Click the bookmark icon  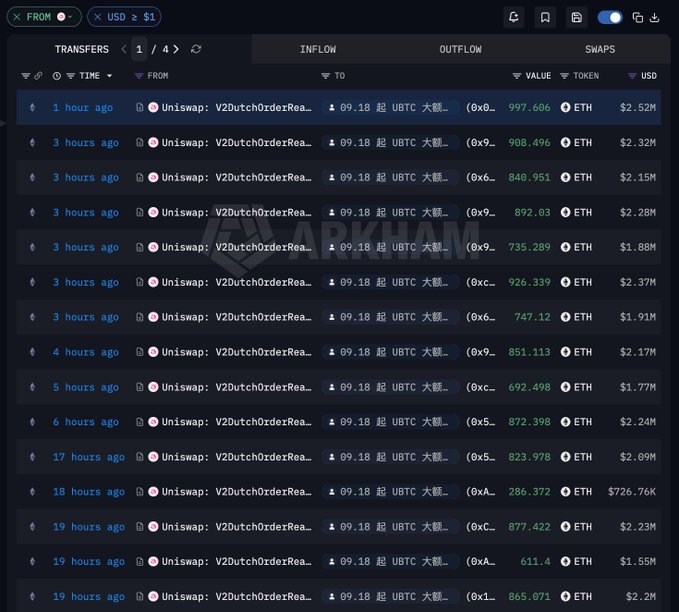click(x=545, y=17)
